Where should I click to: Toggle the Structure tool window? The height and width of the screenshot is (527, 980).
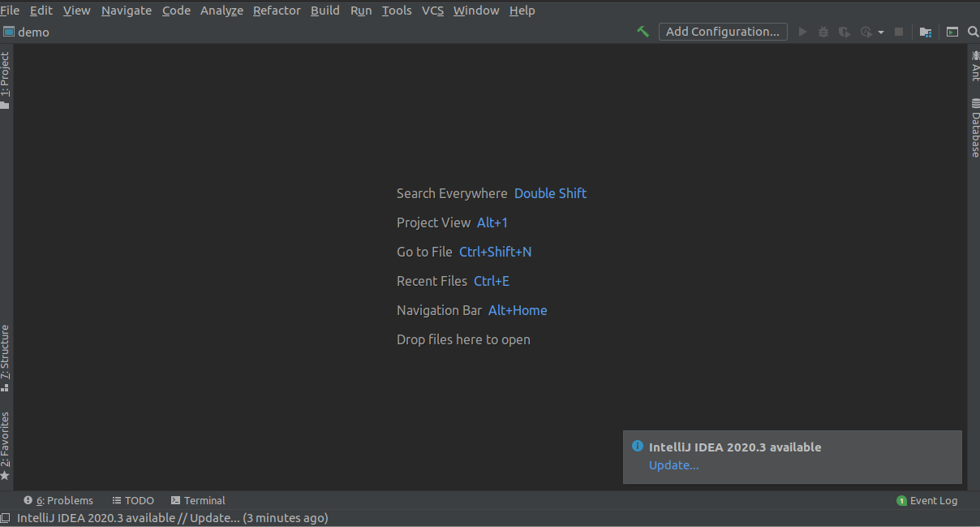pos(6,357)
